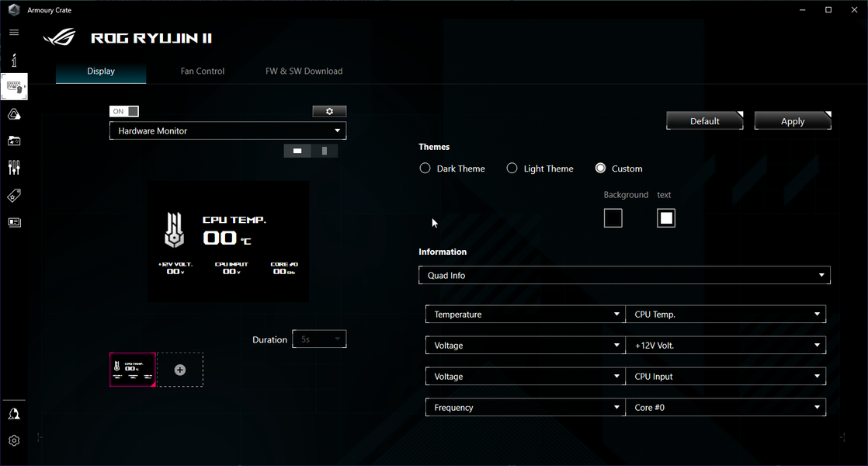Open the Frequency category dropdown
Viewport: 868px width, 466px height.
[x=526, y=407]
